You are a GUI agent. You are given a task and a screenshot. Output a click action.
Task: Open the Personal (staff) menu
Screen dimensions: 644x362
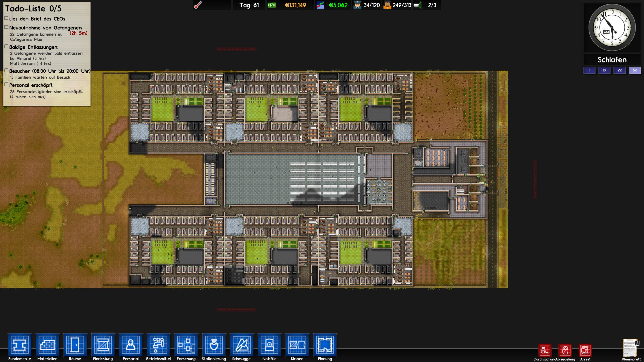130,345
